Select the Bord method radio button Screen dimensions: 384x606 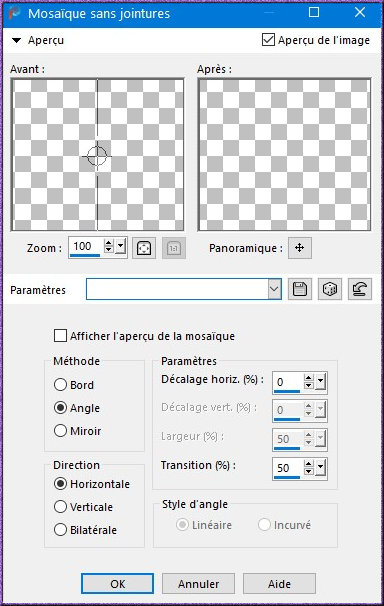point(60,385)
